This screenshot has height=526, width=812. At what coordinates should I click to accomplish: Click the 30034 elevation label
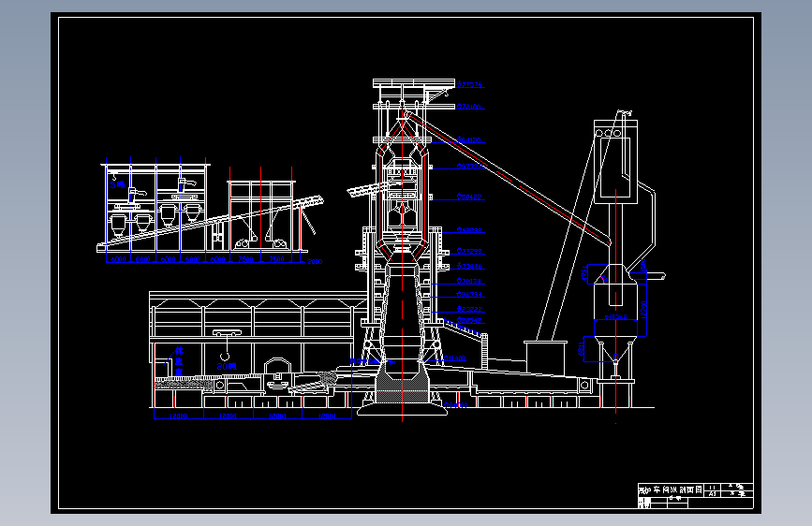point(470,281)
